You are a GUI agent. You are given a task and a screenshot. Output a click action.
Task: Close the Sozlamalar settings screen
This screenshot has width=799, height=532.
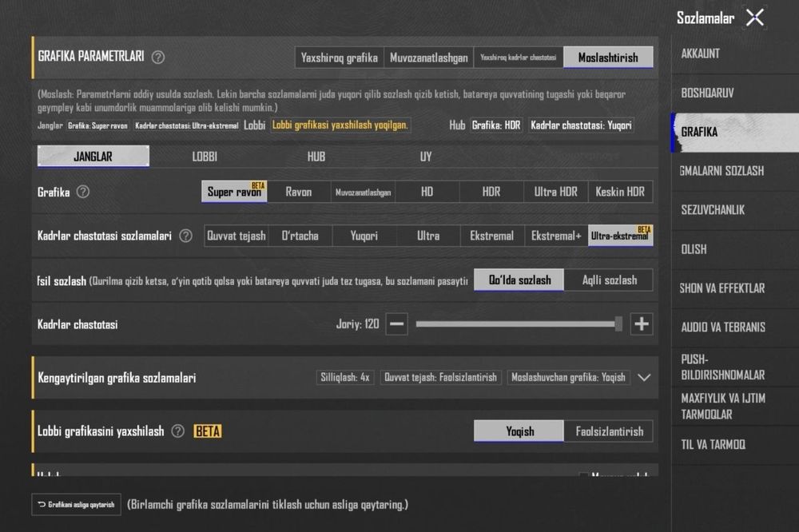(755, 18)
